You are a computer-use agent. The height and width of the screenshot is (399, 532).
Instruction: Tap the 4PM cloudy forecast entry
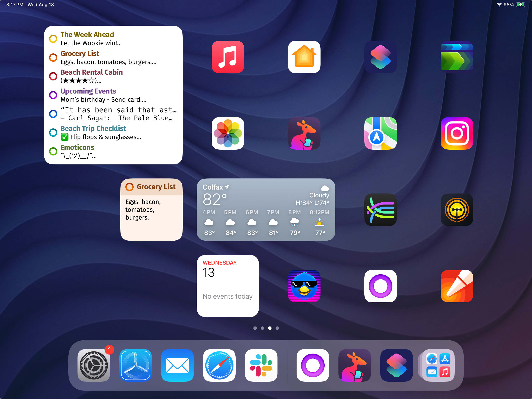tap(209, 222)
